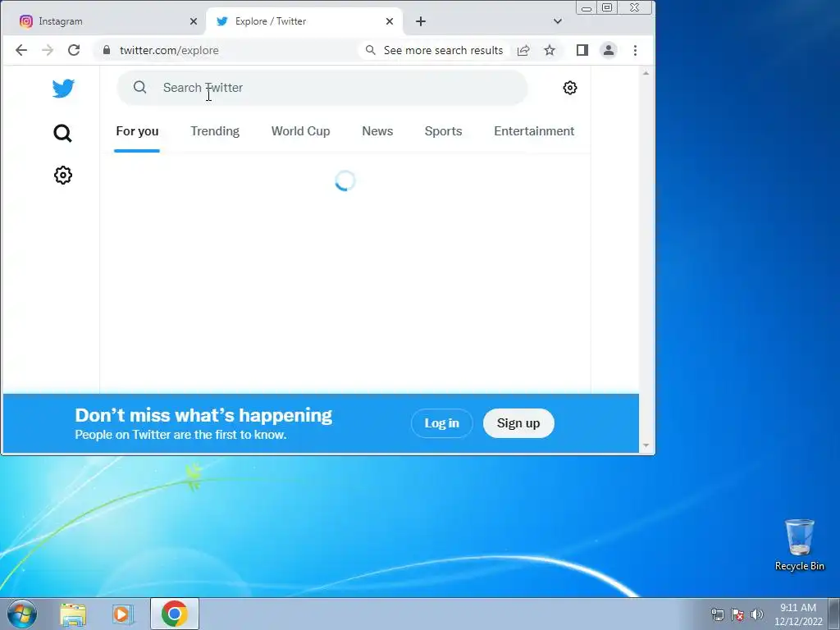The height and width of the screenshot is (630, 840).
Task: Select the Explore / Twitter browser tab
Action: point(304,21)
